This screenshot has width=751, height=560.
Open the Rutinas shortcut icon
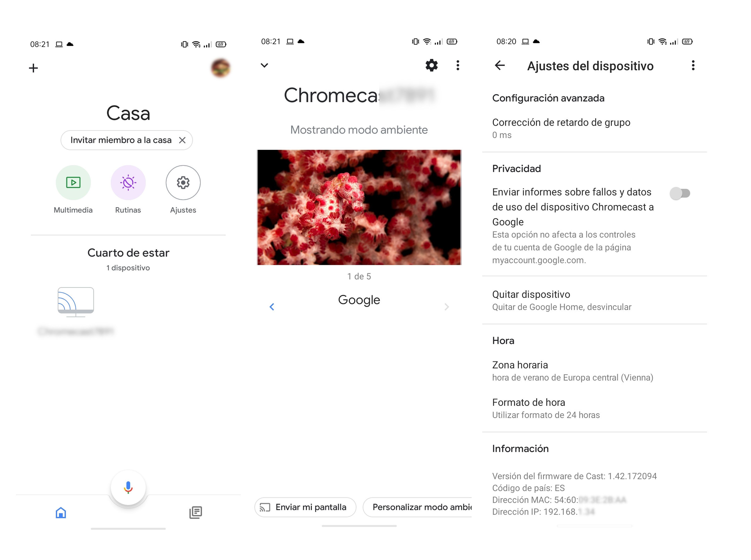[x=128, y=182]
